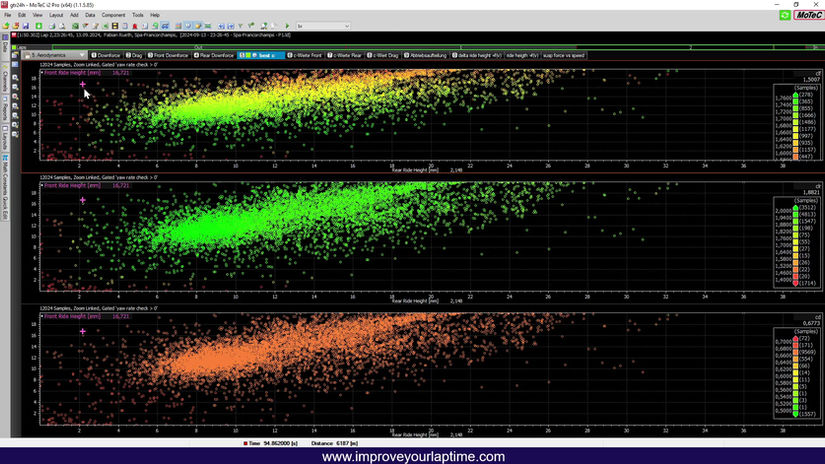The height and width of the screenshot is (464, 825).
Task: Click the Time 54.862000 [s] status readout
Action: point(270,443)
